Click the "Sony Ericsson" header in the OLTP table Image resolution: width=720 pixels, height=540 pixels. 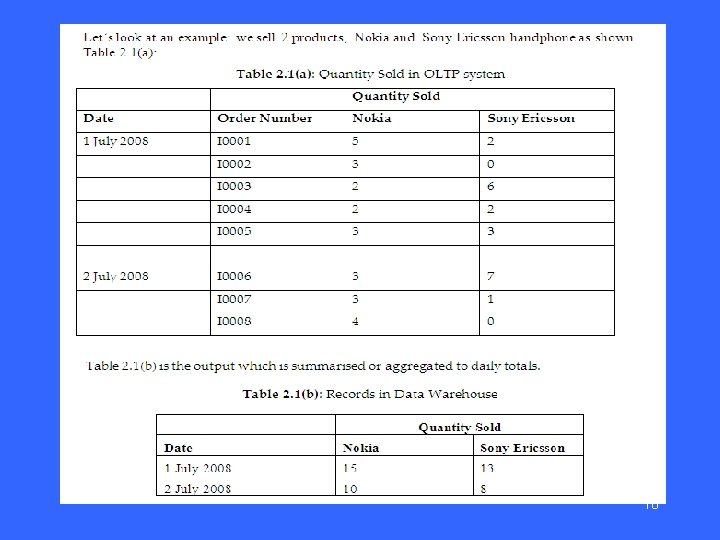click(x=531, y=118)
